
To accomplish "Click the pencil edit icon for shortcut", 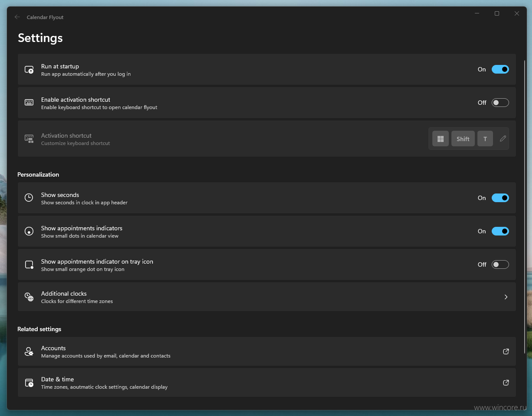I will coord(503,139).
